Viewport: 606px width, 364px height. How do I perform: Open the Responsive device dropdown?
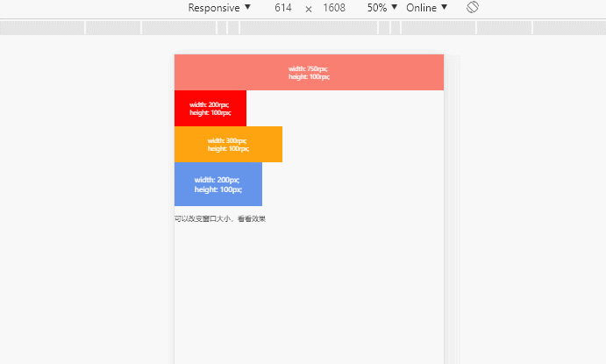point(219,8)
